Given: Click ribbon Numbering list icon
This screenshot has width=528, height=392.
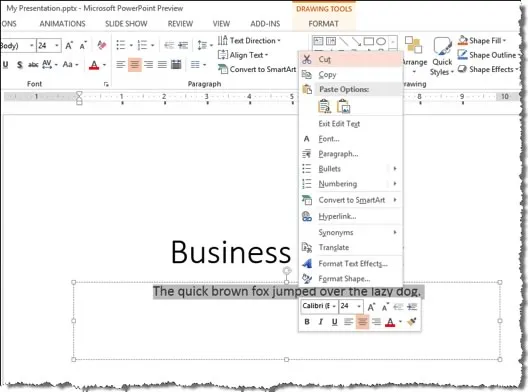Looking at the screenshot, I should click(x=142, y=45).
